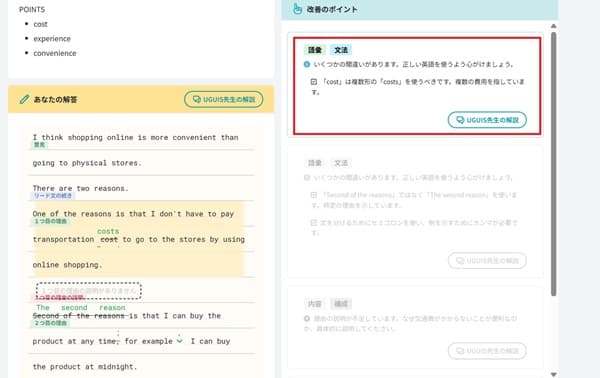Click the 'experience' bullet under POINTS
The height and width of the screenshot is (378, 600).
(52, 39)
